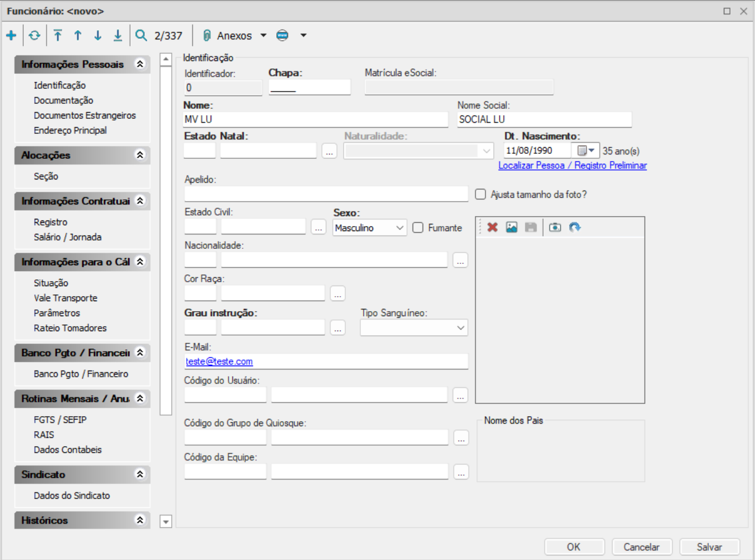The width and height of the screenshot is (755, 560).
Task: Open the Anexos paperclip attachments
Action: [227, 36]
